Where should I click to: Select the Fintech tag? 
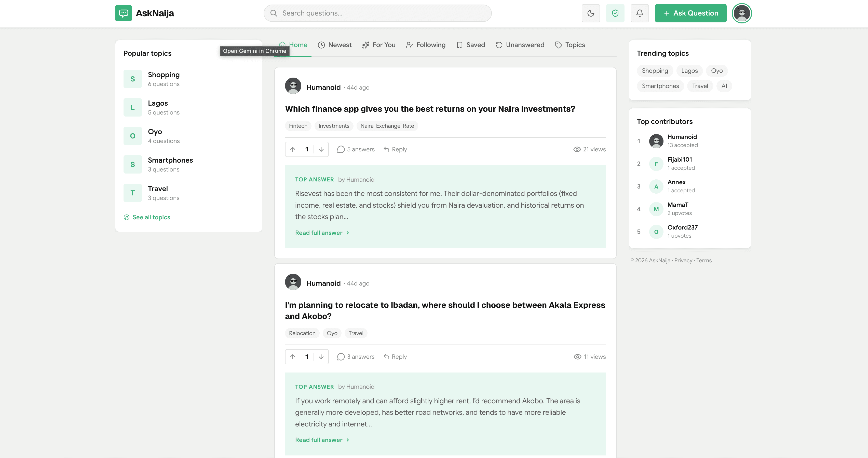[x=298, y=126]
